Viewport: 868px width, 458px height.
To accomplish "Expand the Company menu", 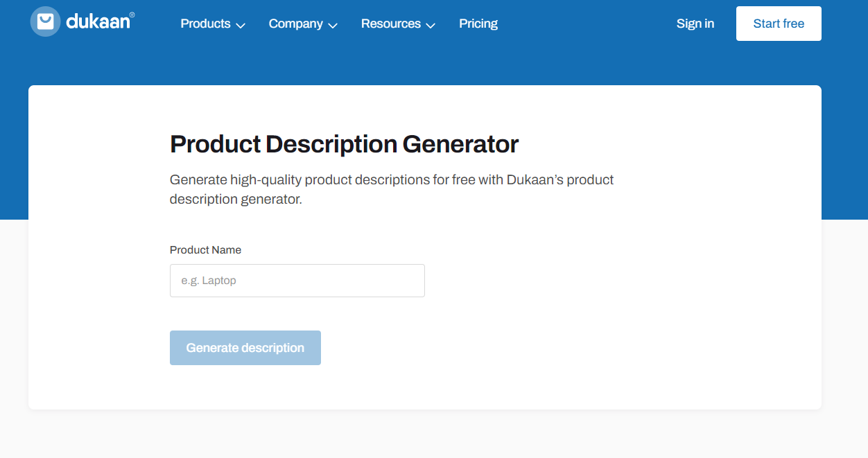I will pos(303,24).
